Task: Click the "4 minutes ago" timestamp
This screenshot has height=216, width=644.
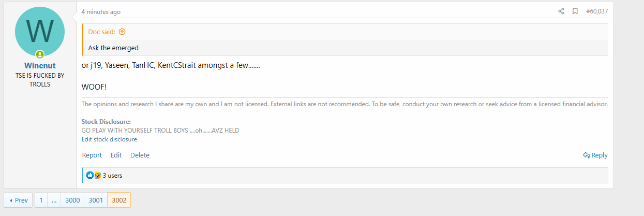Action: point(100,11)
